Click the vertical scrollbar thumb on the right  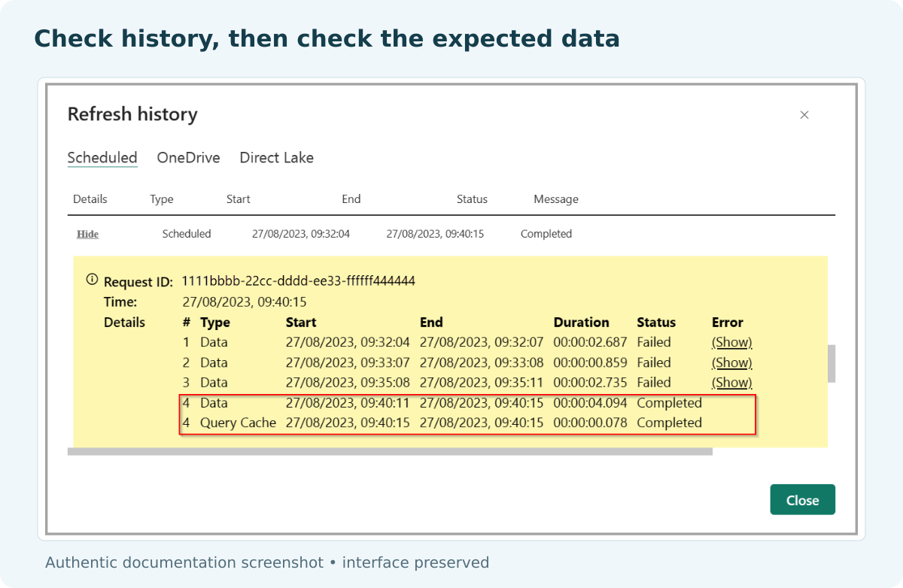pos(832,364)
